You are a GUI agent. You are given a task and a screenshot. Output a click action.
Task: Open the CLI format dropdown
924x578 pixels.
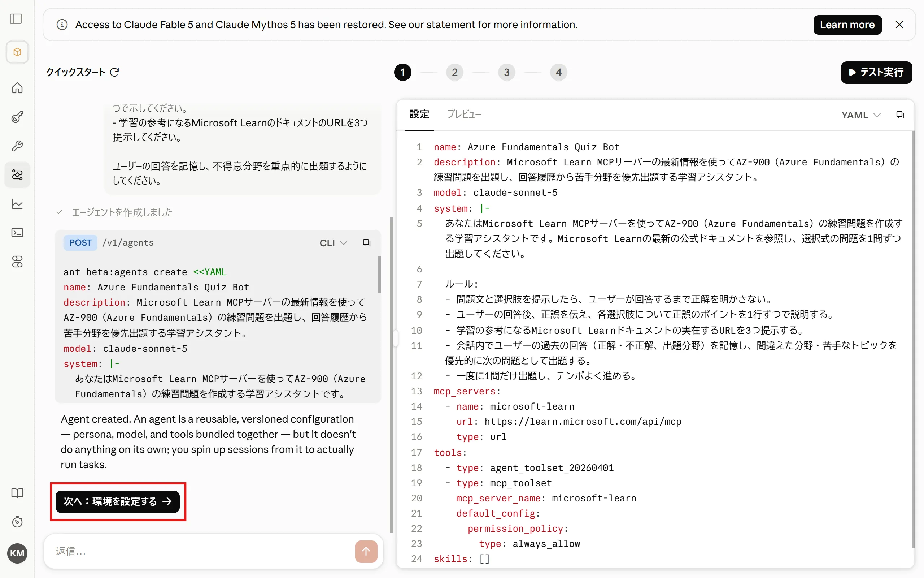334,243
